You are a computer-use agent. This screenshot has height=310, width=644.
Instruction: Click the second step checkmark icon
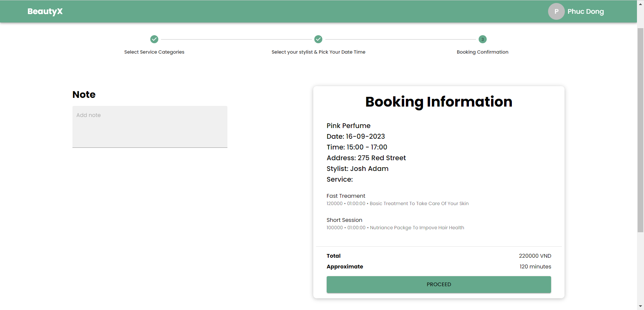(x=318, y=39)
